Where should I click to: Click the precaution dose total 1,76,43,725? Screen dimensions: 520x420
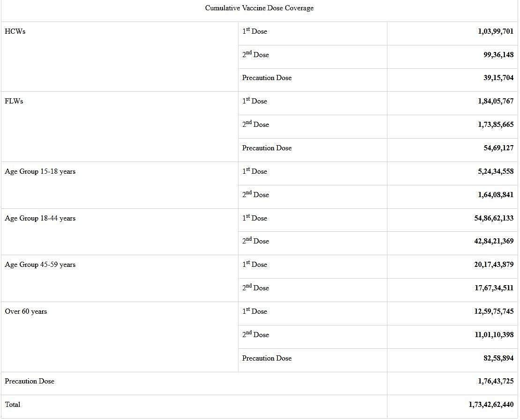[496, 381]
